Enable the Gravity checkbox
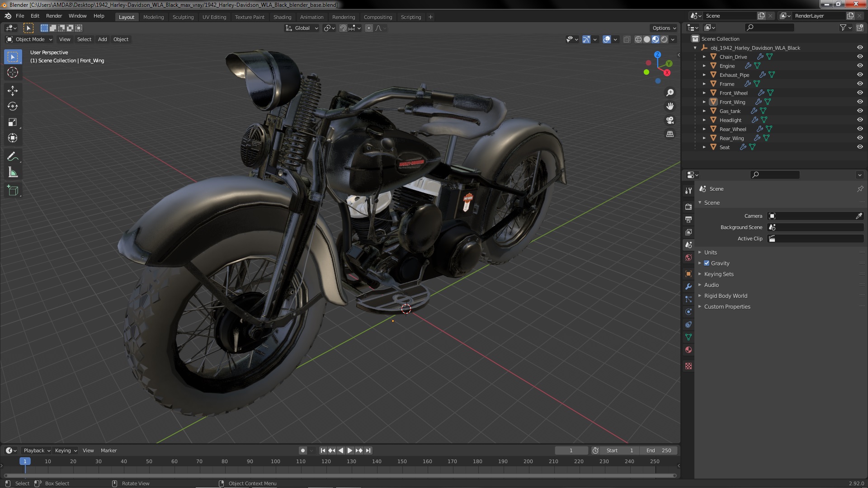The width and height of the screenshot is (868, 488). click(707, 263)
